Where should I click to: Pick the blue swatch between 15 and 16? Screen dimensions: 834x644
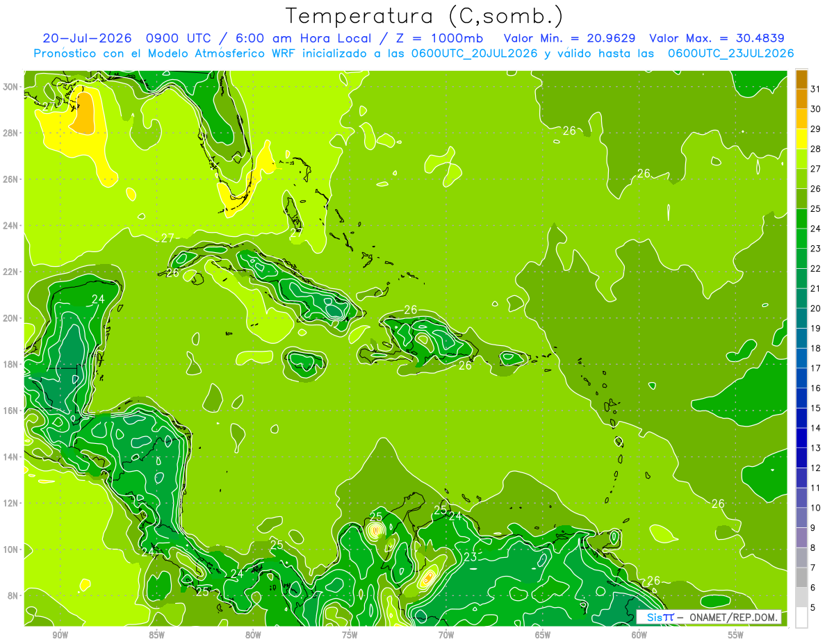click(x=801, y=398)
